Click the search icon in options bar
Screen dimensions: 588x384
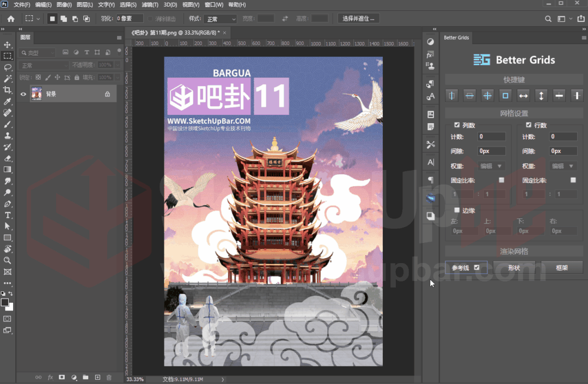[x=548, y=19]
